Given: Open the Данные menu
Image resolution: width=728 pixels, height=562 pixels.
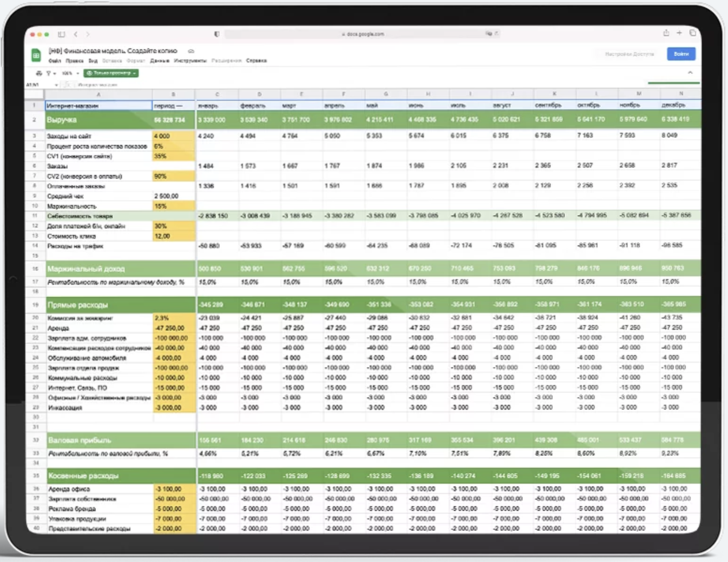Looking at the screenshot, I should click(x=159, y=61).
